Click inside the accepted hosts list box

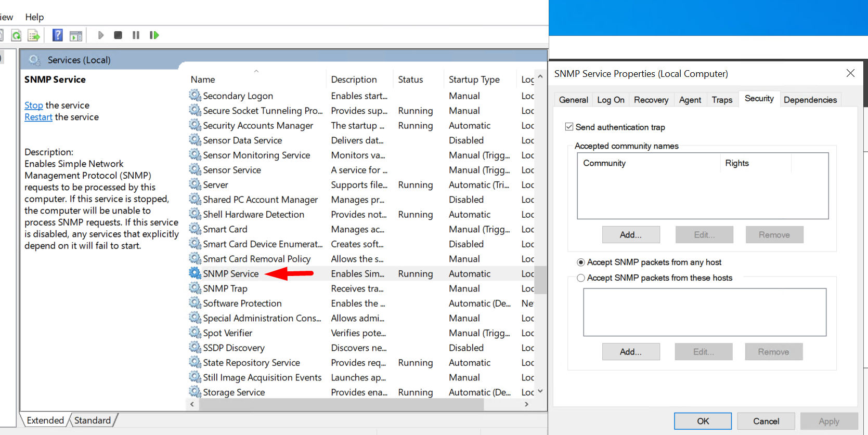coord(704,312)
